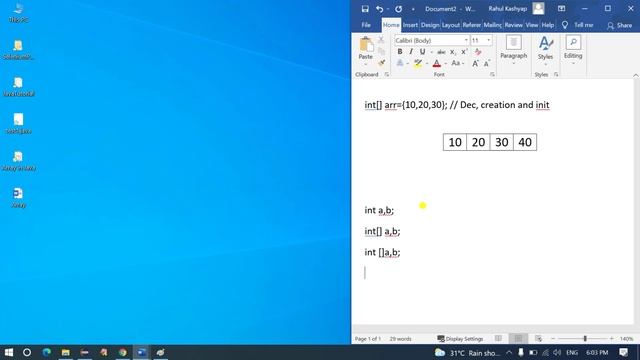Zoom in with the plus button
Image resolution: width=640 pixels, height=360 pixels.
coord(611,339)
